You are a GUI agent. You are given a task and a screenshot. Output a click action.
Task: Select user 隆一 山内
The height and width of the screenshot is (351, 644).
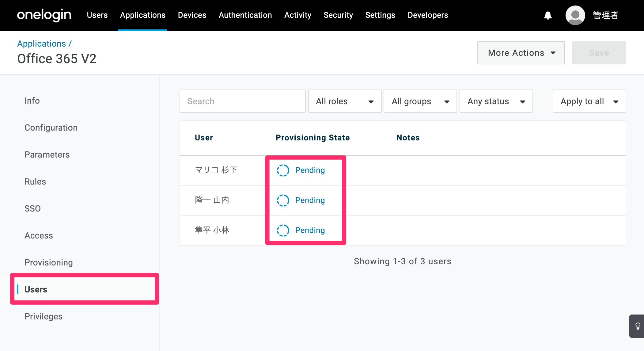click(x=212, y=200)
